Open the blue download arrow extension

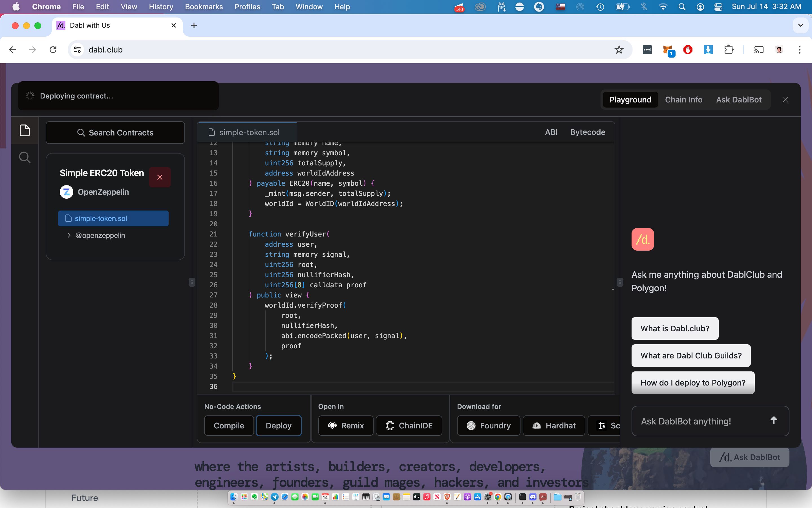click(x=708, y=50)
